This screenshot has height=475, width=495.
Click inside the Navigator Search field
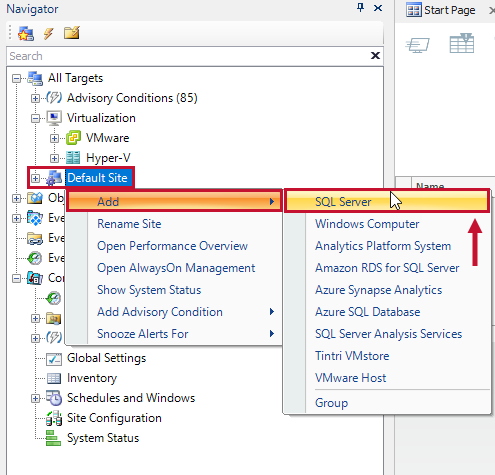[x=188, y=56]
